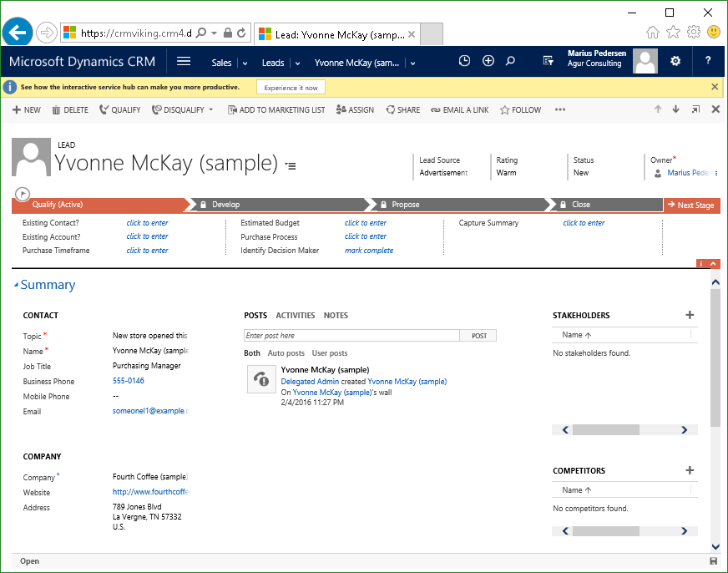728x573 pixels.
Task: Sort Stakeholders by Name column
Action: [x=577, y=335]
